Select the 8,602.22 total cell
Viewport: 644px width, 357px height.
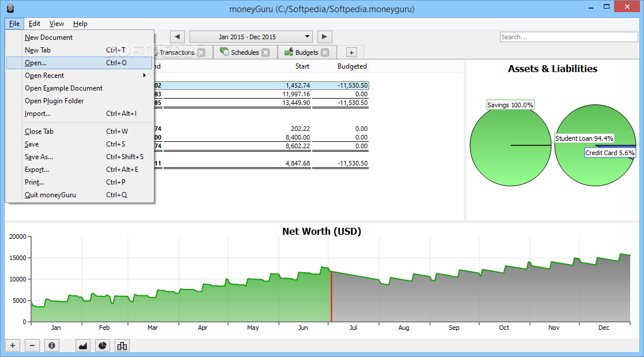tap(298, 146)
